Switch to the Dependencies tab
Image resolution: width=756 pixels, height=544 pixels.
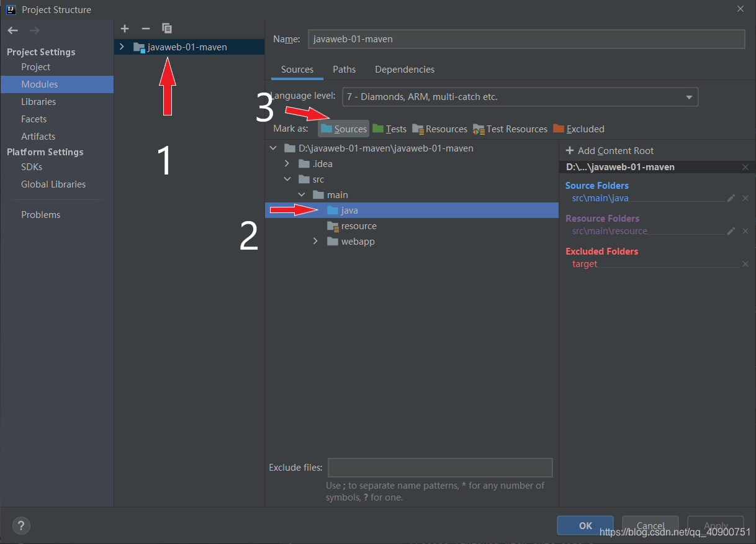pyautogui.click(x=405, y=70)
